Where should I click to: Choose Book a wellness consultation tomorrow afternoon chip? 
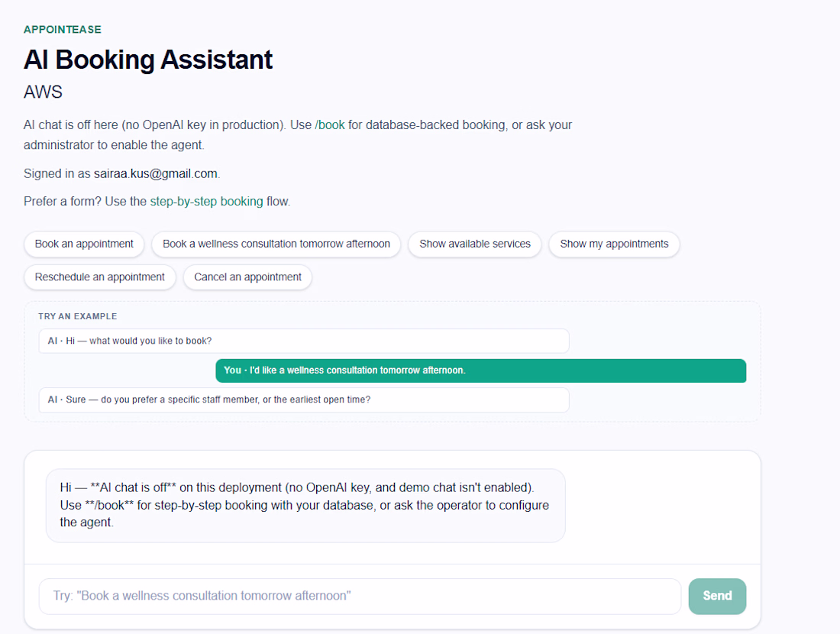pos(276,244)
